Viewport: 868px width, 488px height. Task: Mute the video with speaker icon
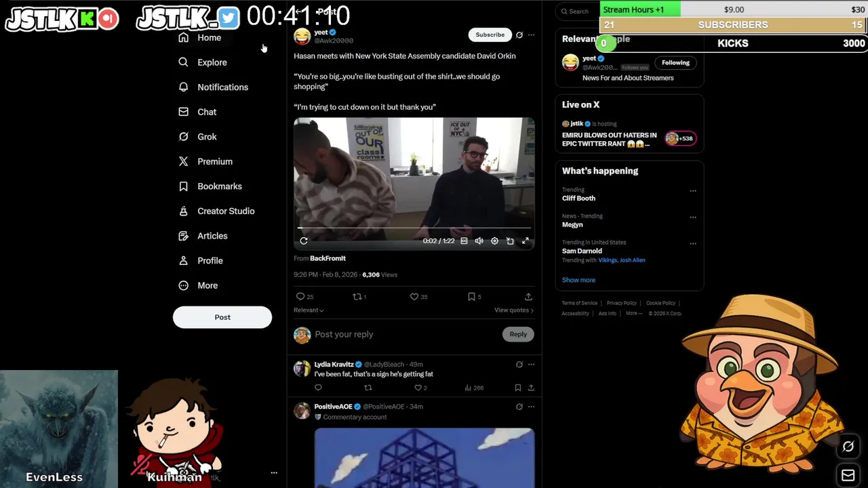coord(479,241)
